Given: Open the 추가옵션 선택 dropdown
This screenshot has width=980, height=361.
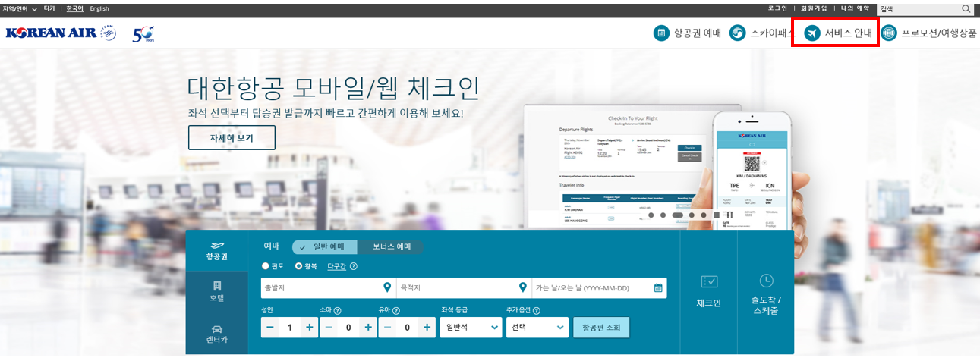Looking at the screenshot, I should tap(537, 328).
